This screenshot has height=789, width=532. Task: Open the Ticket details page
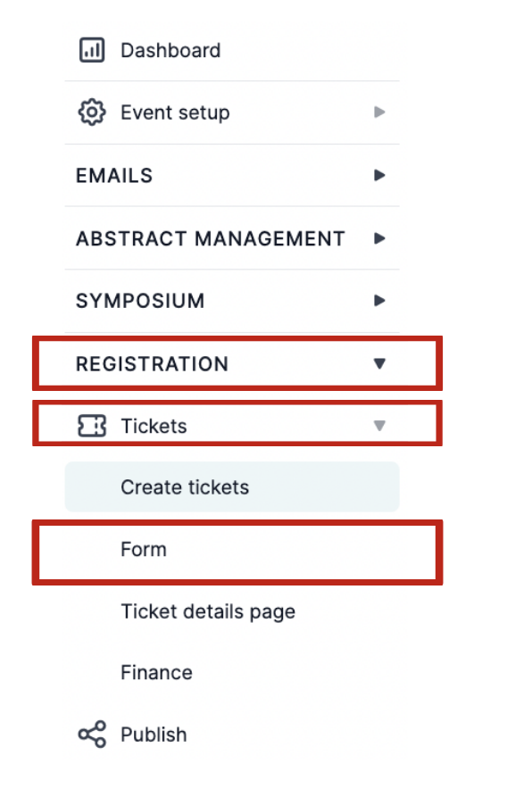208,611
